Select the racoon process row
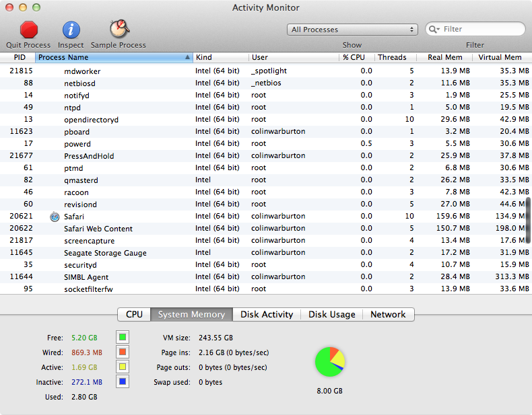This screenshot has width=532, height=415. [266, 192]
